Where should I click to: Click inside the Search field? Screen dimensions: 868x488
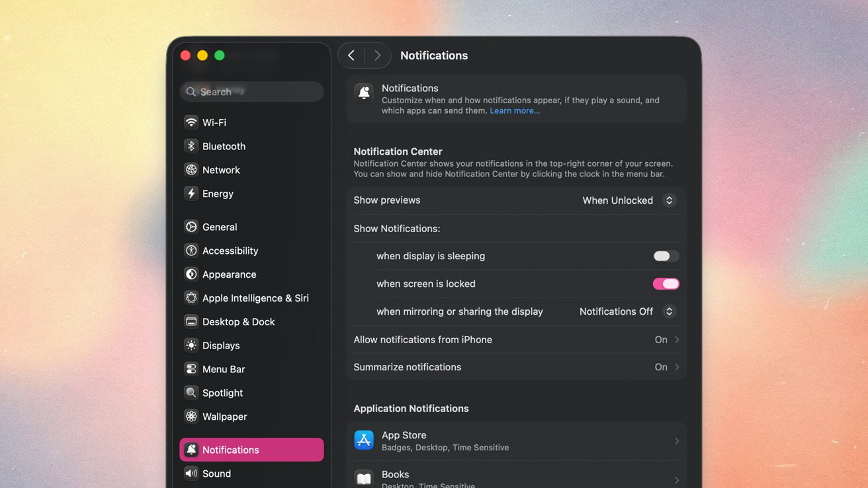(251, 91)
